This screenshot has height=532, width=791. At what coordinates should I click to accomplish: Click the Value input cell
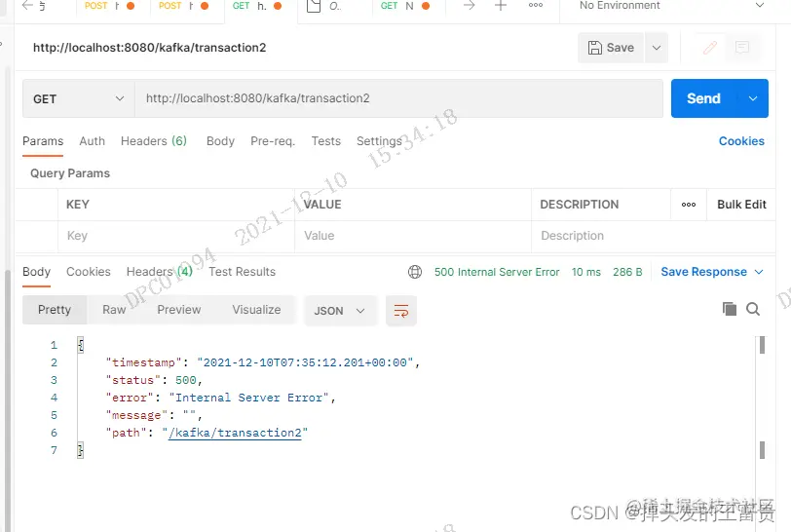[x=413, y=236]
